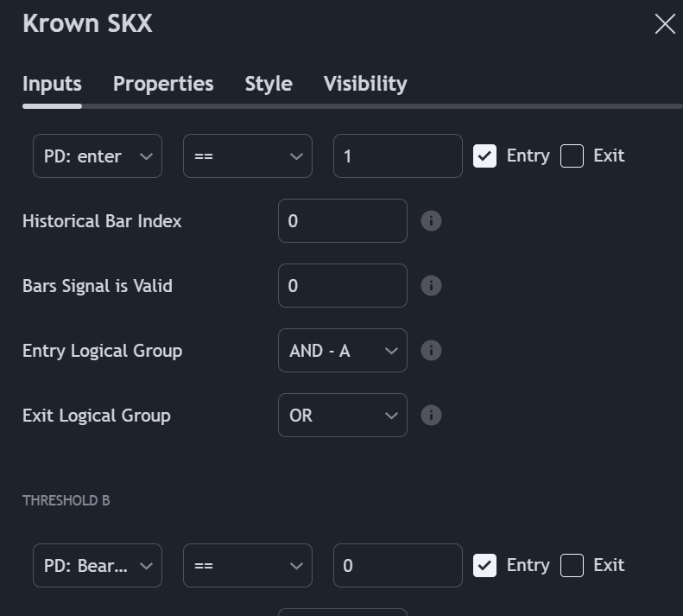Switch to the Properties tab
The height and width of the screenshot is (616, 683).
point(163,84)
